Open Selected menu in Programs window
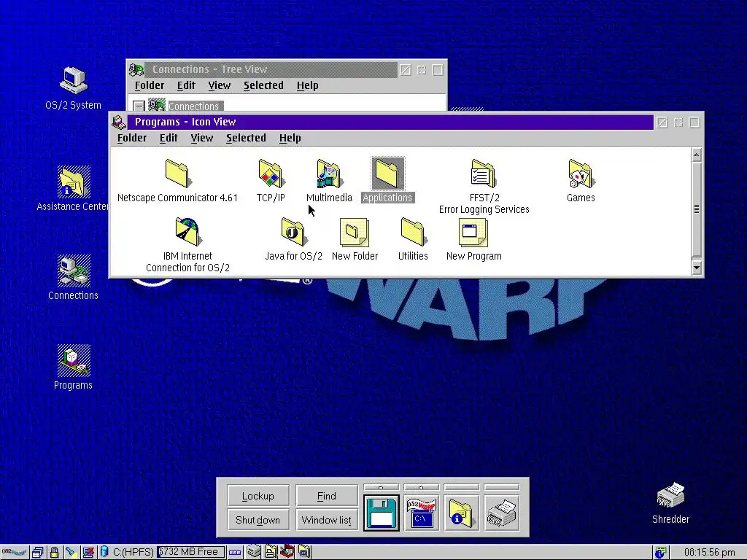 tap(247, 138)
